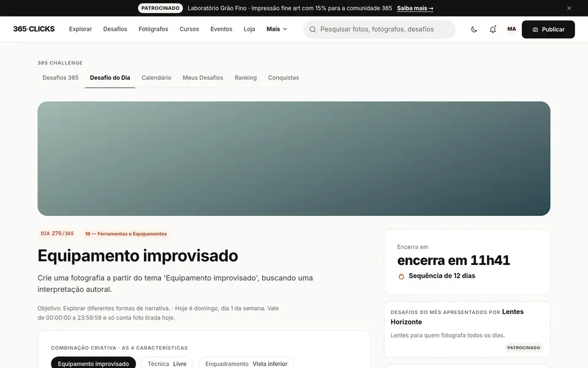Image resolution: width=588 pixels, height=368 pixels.
Task: Click the Lentes Horizonte sponsor link
Action: click(457, 316)
